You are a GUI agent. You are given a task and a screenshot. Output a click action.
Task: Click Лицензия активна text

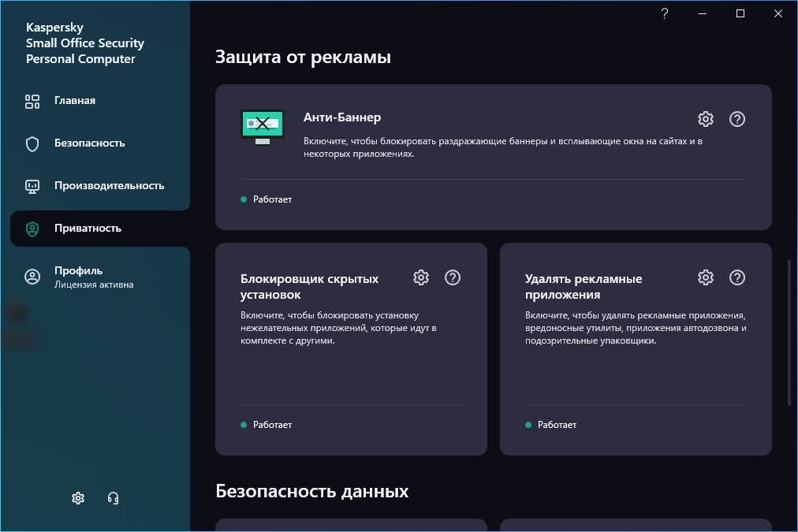[94, 285]
